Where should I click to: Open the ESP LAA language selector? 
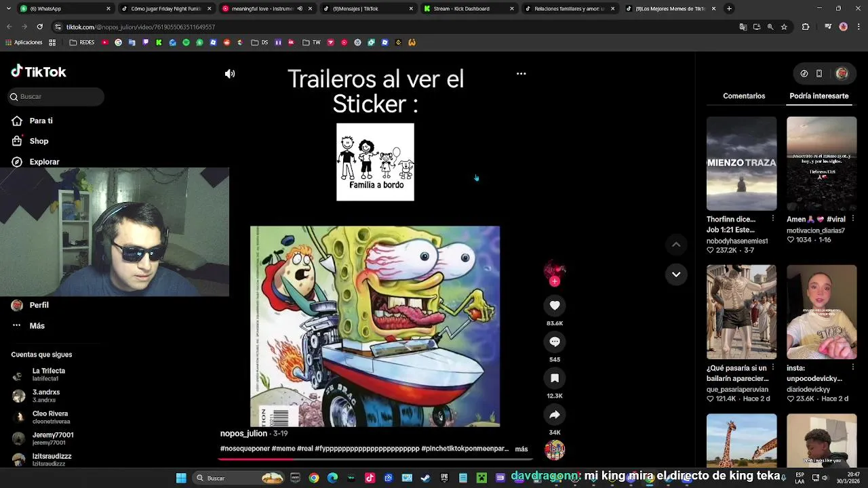[800, 478]
